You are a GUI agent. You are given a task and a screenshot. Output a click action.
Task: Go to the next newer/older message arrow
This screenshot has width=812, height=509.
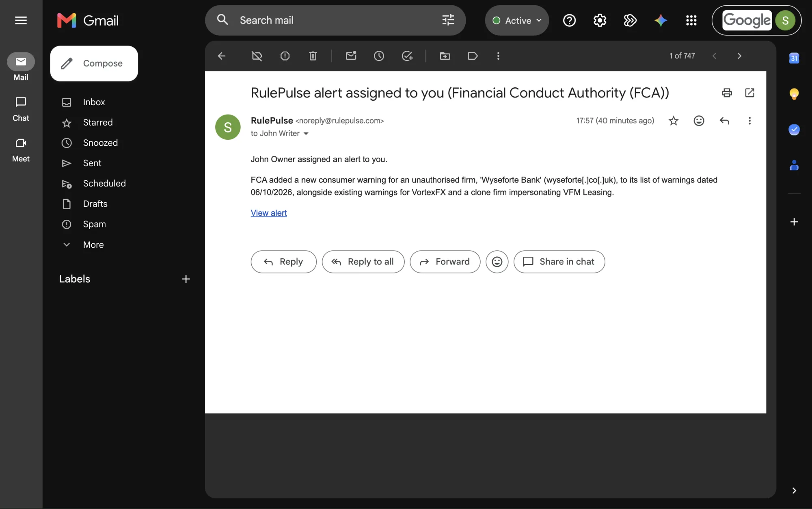[739, 56]
